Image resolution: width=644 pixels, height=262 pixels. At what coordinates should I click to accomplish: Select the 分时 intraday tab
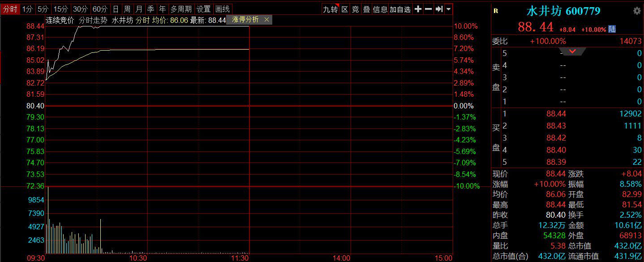click(10, 9)
